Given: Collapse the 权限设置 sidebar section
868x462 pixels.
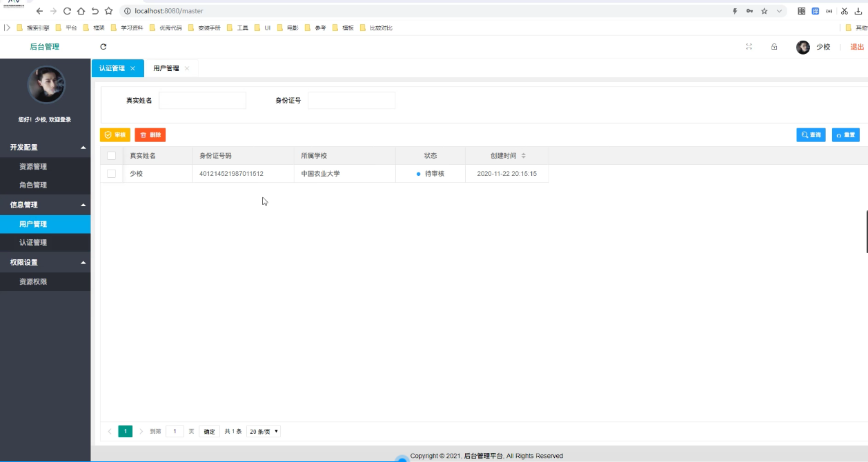Looking at the screenshot, I should (x=45, y=262).
